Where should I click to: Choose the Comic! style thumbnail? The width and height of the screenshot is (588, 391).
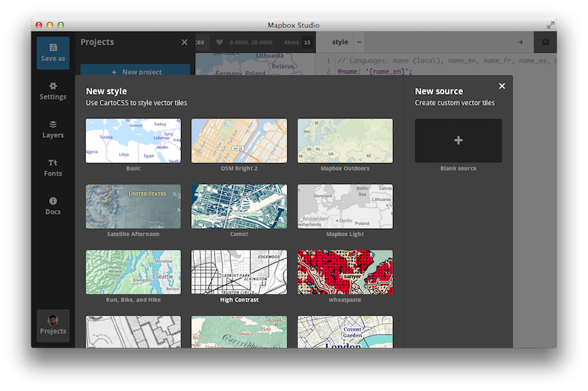tap(239, 206)
